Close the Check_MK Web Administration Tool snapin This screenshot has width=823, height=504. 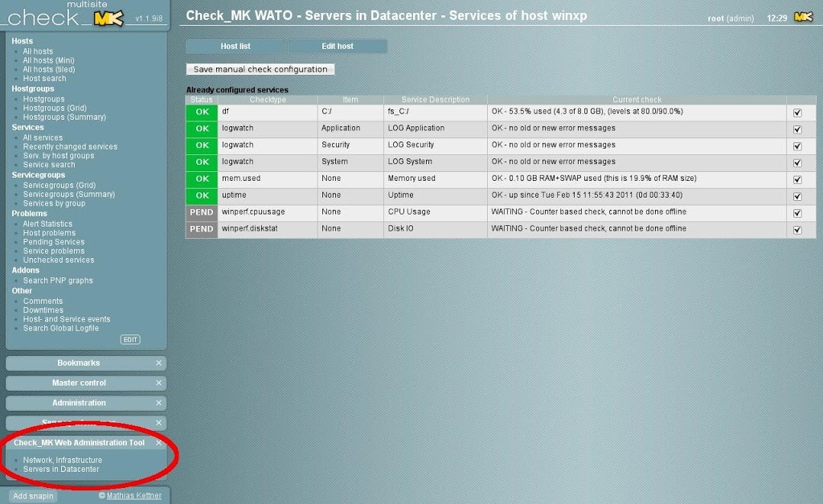coord(158,443)
